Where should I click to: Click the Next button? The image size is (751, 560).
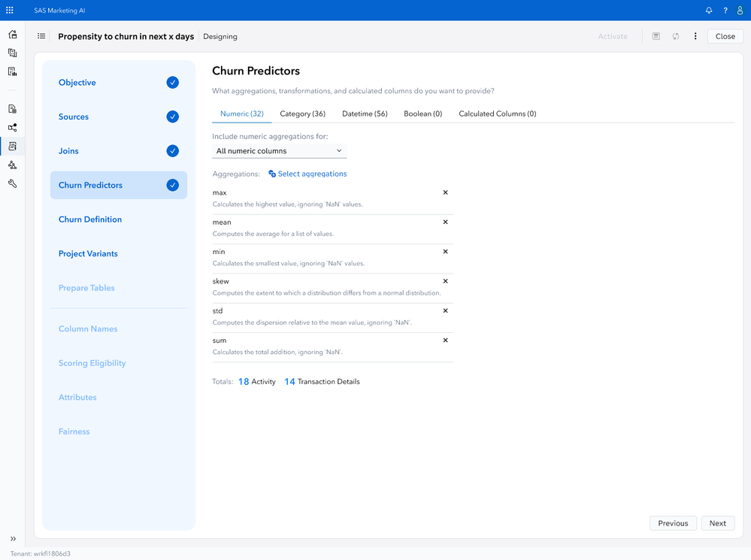[717, 523]
